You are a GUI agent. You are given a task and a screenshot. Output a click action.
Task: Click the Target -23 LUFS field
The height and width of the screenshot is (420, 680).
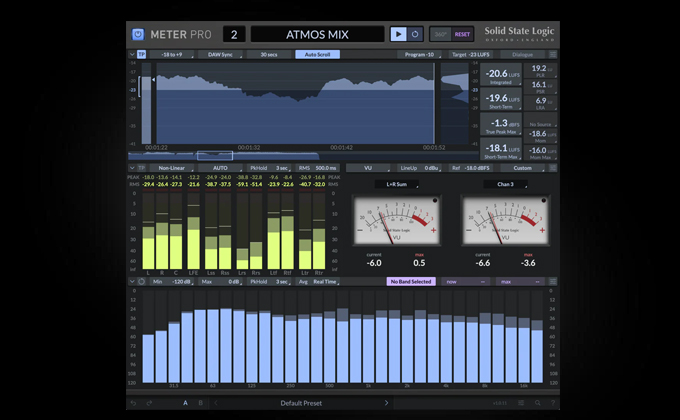[x=471, y=54]
